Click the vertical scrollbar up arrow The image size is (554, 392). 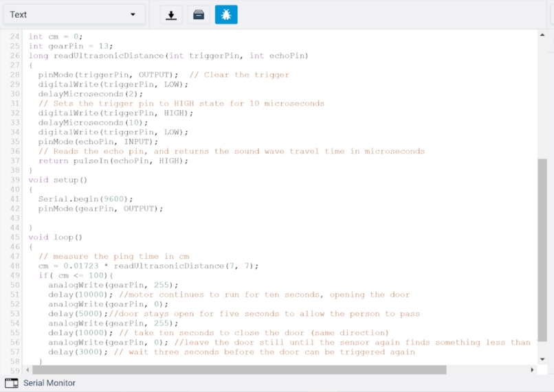[542, 34]
